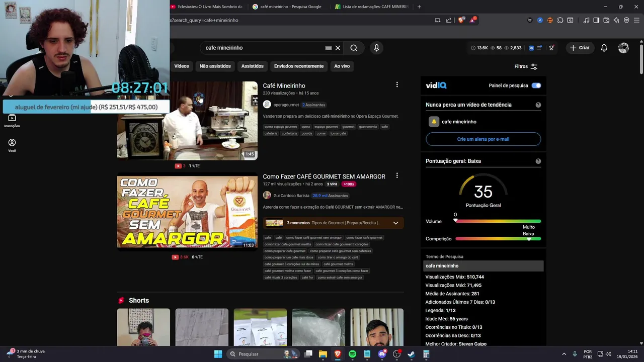This screenshot has width=644, height=362.
Task: Open a new browser tab
Action: point(419,7)
